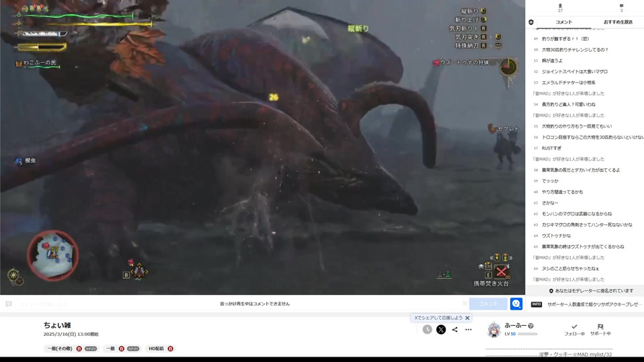Open broadcaster ふーふー avatar
644x362 pixels.
click(x=494, y=330)
